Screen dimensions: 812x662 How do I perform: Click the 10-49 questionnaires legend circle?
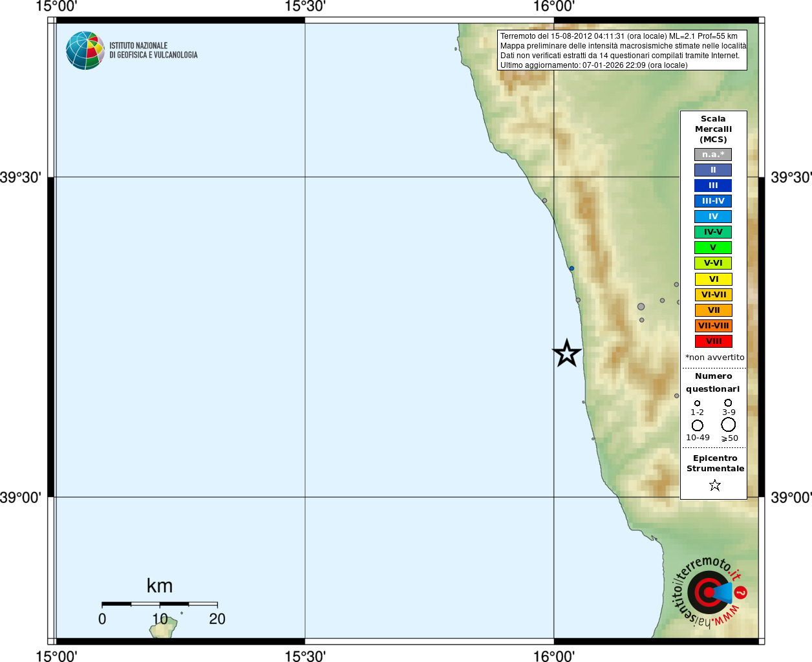click(697, 425)
